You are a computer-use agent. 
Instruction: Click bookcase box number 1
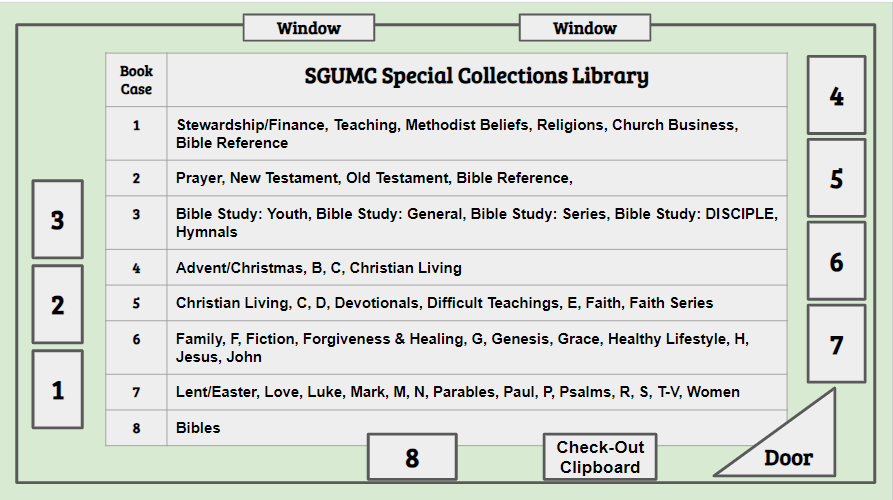(x=58, y=390)
